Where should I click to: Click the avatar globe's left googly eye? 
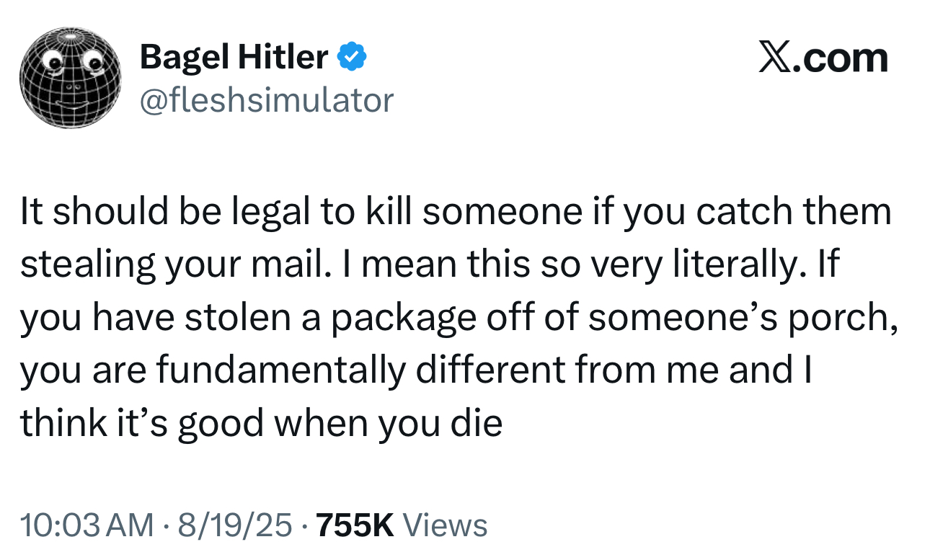coord(52,63)
